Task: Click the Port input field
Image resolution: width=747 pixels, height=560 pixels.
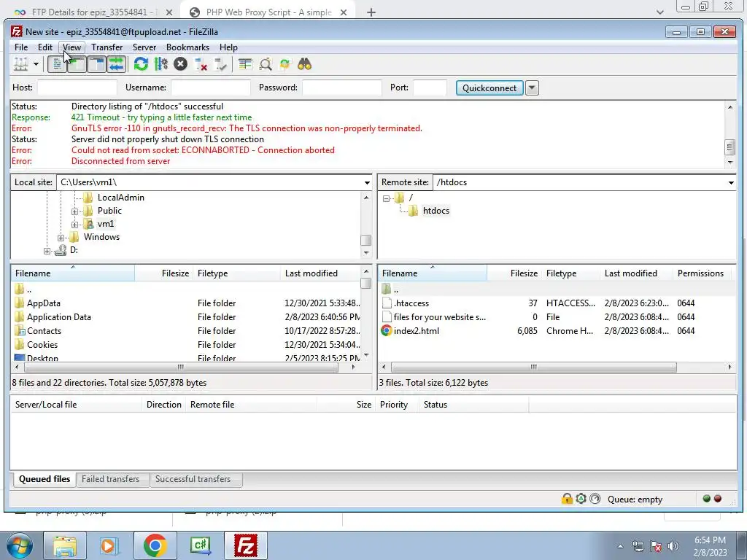Action: click(430, 87)
